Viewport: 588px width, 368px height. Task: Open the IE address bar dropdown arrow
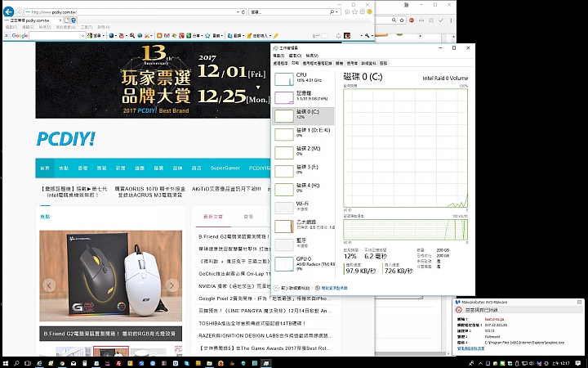coord(238,12)
